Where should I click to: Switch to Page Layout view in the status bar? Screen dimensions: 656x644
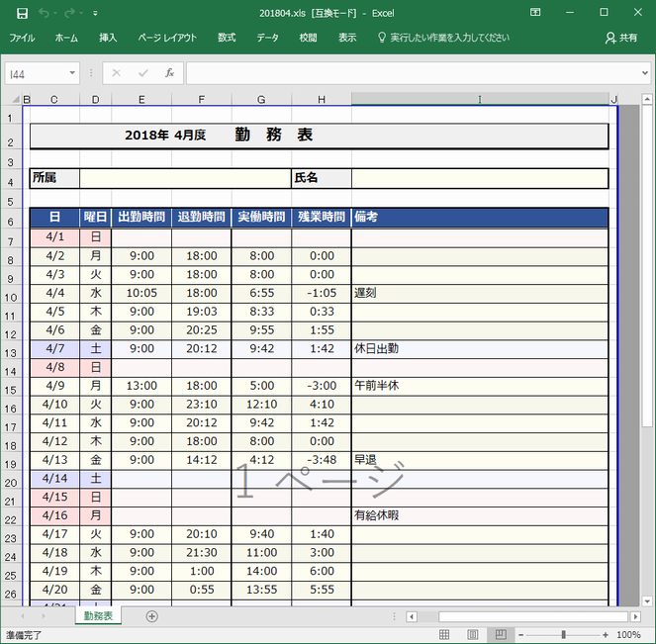pos(473,634)
